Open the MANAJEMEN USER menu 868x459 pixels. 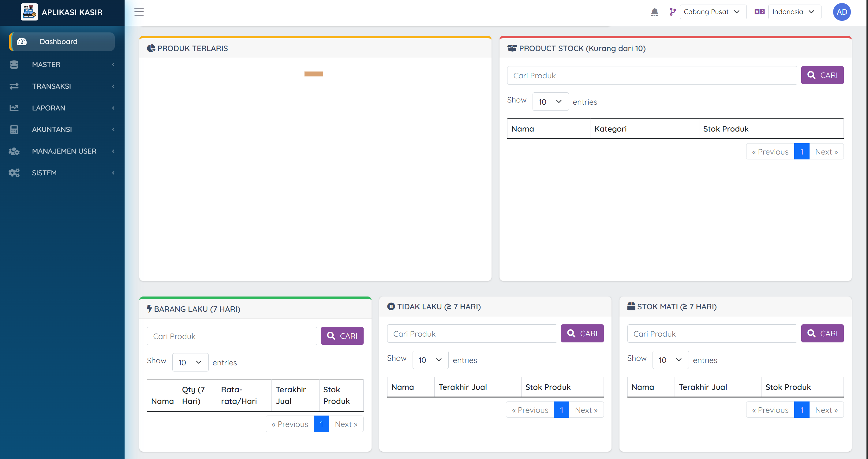(x=64, y=151)
